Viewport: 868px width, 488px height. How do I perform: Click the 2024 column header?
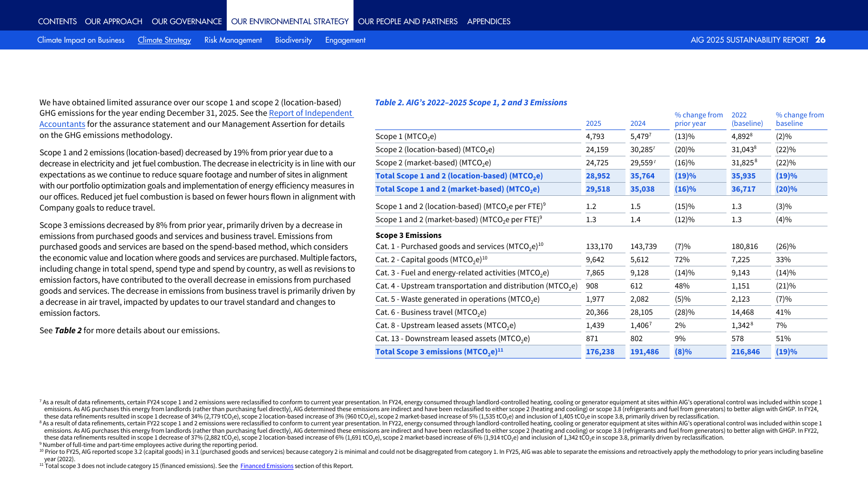pos(638,124)
